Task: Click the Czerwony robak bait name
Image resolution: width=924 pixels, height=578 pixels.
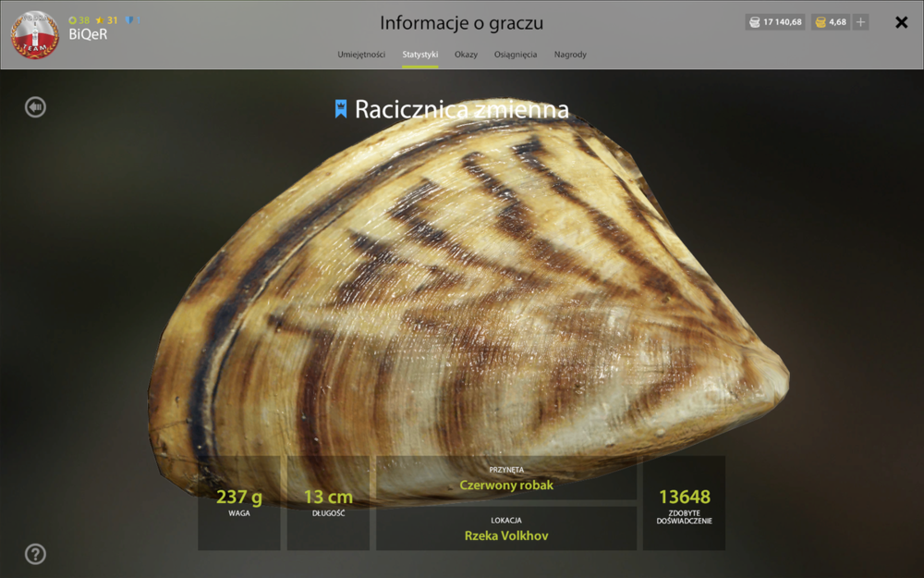Action: [x=506, y=485]
